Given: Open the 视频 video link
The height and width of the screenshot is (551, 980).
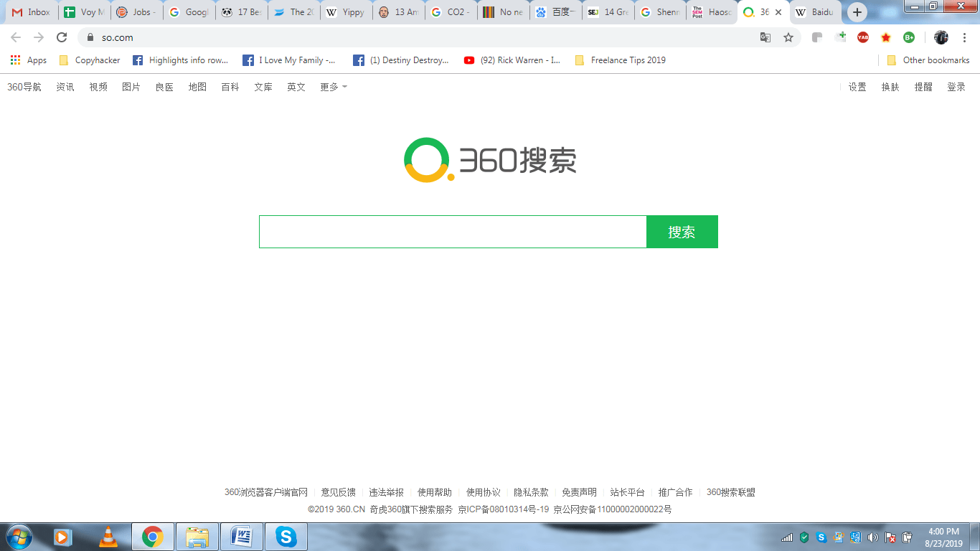Looking at the screenshot, I should (x=98, y=87).
